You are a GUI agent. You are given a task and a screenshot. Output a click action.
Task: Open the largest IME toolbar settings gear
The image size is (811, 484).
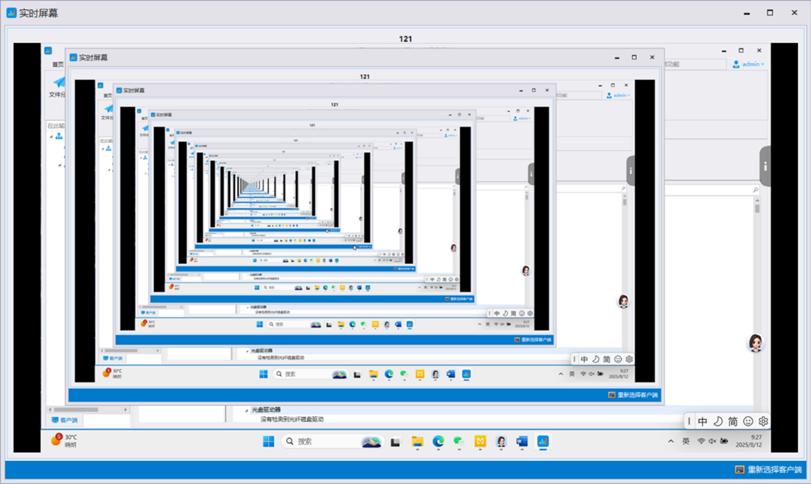coord(763,422)
